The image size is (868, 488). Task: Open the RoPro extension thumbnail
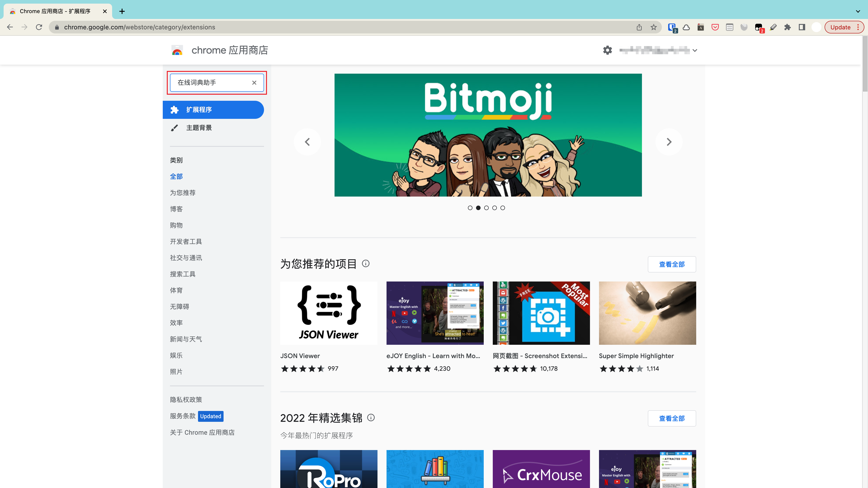[329, 469]
